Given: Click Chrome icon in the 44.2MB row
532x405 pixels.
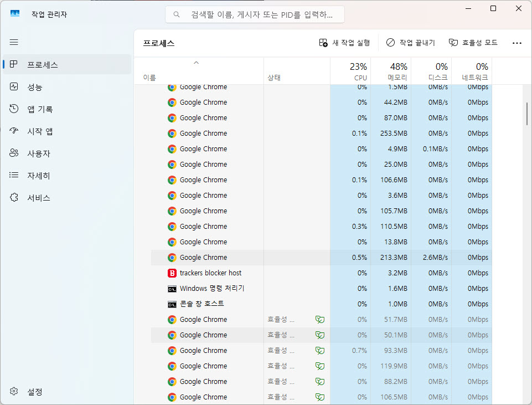Looking at the screenshot, I should coord(172,102).
